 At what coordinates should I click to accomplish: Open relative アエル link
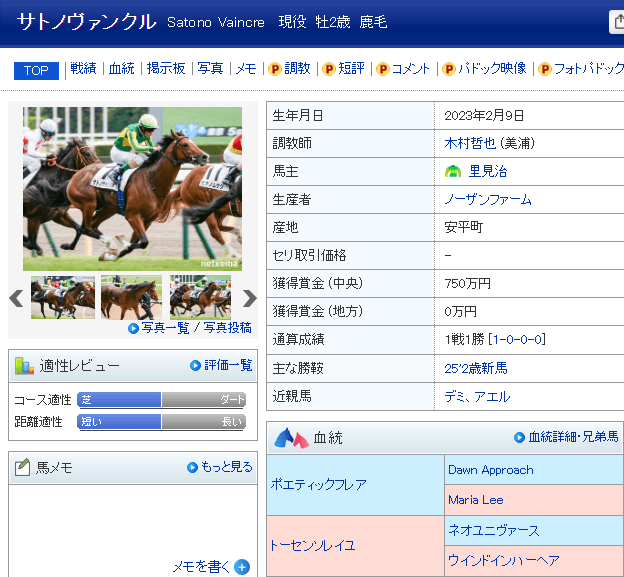pyautogui.click(x=492, y=397)
